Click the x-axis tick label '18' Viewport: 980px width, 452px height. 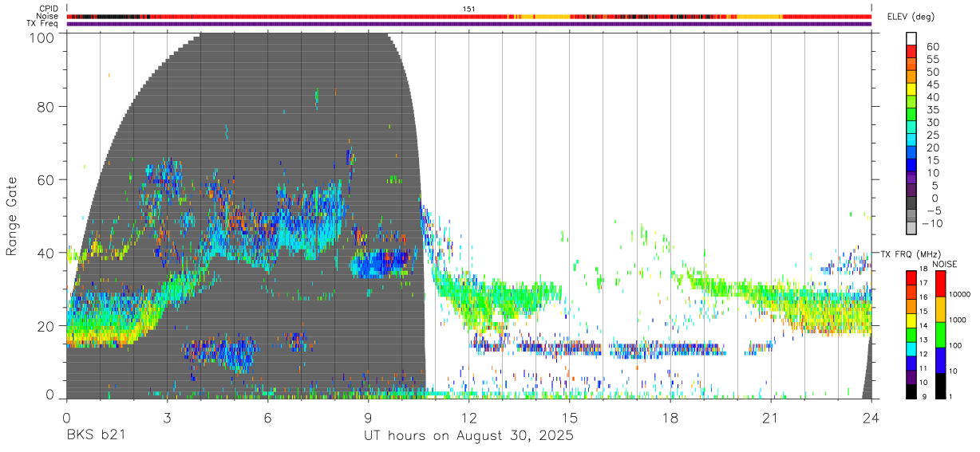(x=670, y=418)
